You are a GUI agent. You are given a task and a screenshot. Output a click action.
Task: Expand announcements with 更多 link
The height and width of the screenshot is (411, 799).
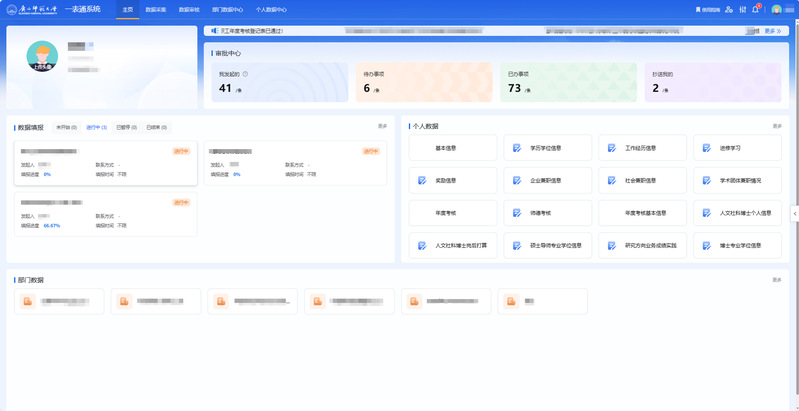tap(772, 31)
